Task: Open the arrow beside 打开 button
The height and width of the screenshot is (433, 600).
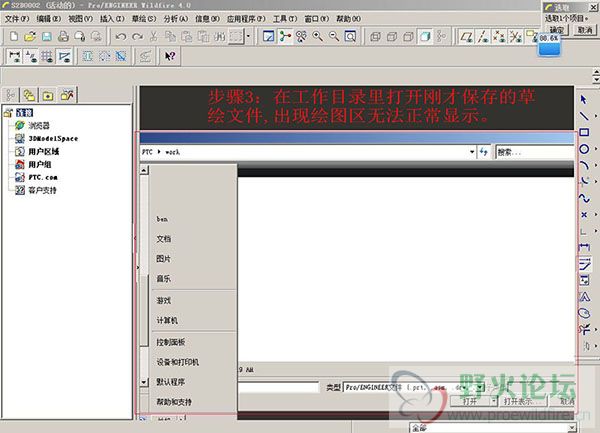Action: (x=494, y=401)
